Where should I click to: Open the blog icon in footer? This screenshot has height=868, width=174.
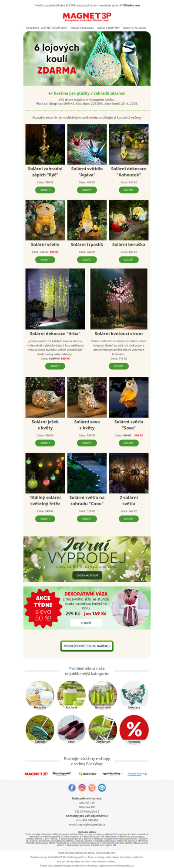pos(102,787)
